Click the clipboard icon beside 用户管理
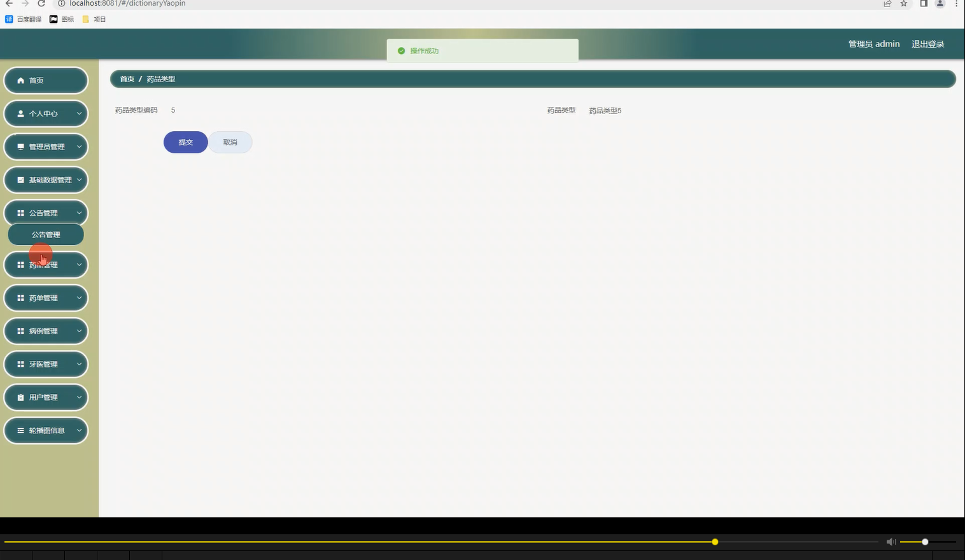The image size is (965, 560). [20, 397]
